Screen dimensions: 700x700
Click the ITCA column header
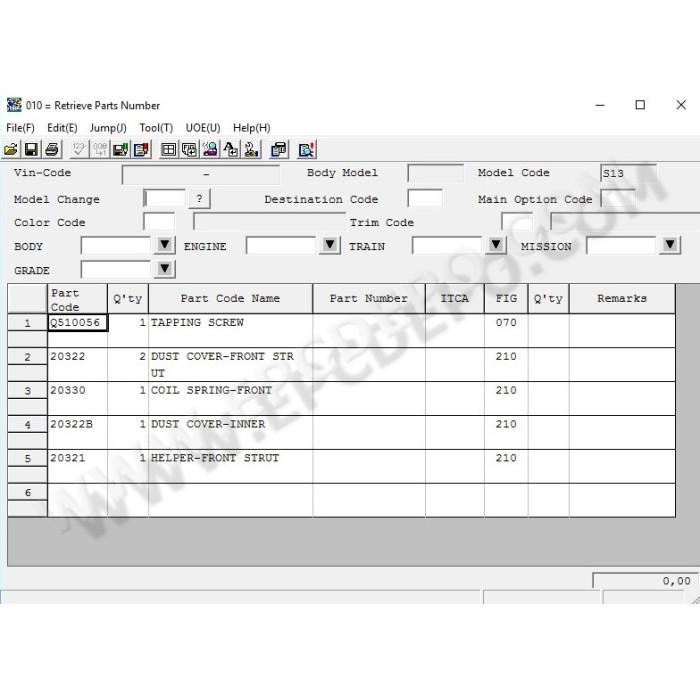point(454,299)
